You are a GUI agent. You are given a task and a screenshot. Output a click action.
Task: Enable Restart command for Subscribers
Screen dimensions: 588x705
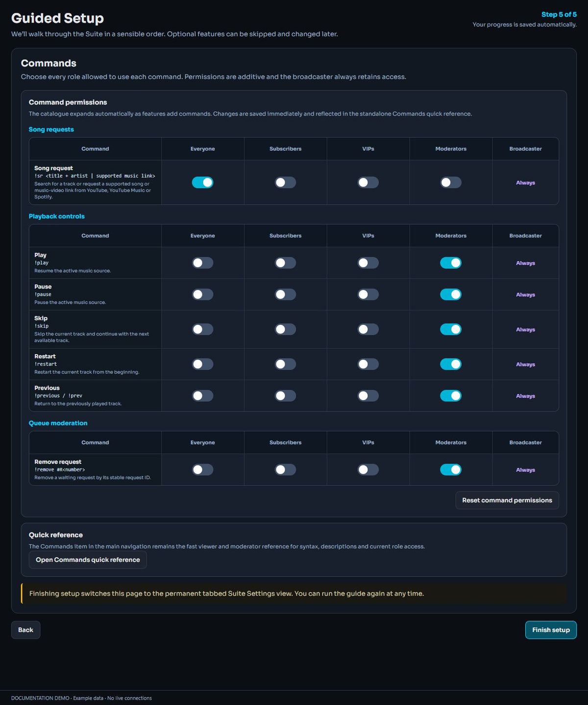285,364
